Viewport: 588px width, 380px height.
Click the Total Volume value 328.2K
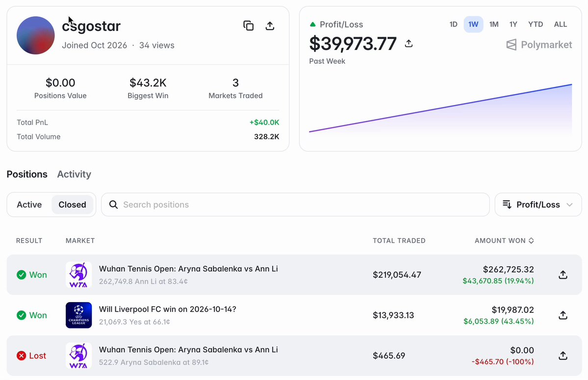coord(267,137)
